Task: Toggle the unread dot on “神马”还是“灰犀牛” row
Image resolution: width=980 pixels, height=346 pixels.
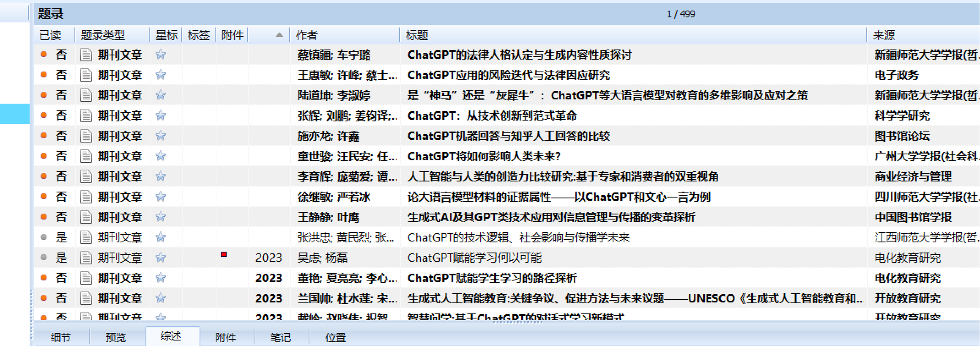Action: (x=44, y=95)
